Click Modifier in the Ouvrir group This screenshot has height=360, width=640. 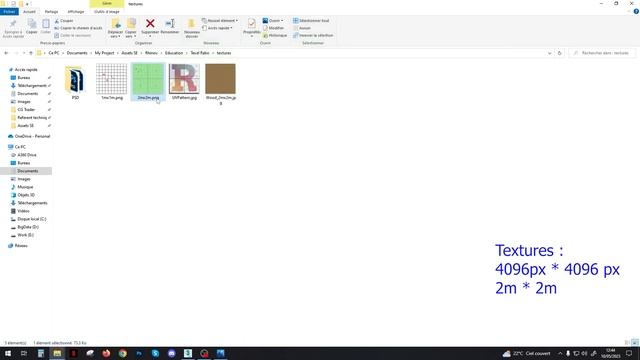[273, 28]
